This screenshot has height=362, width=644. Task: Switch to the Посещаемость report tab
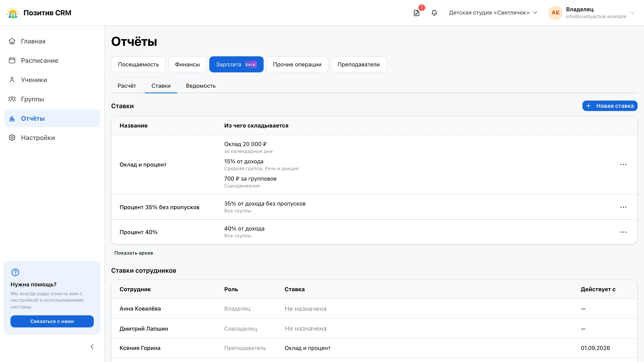[x=138, y=64]
